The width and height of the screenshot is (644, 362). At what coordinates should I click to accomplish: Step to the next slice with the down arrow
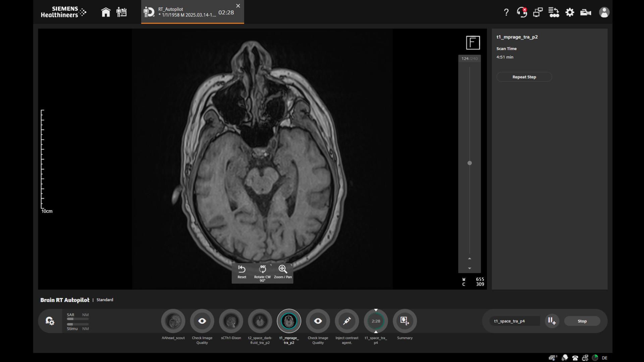pos(470,268)
